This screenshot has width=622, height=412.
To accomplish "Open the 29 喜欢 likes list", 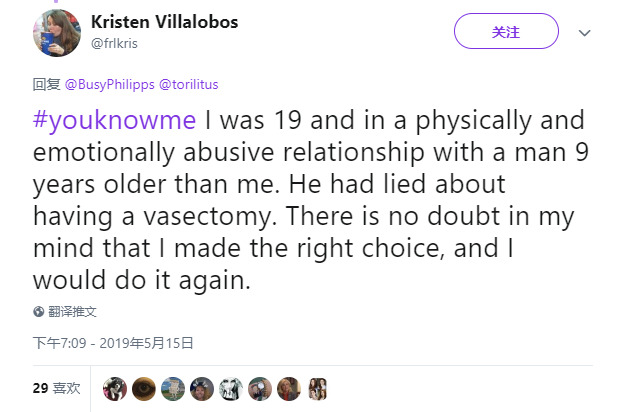I will (56, 388).
